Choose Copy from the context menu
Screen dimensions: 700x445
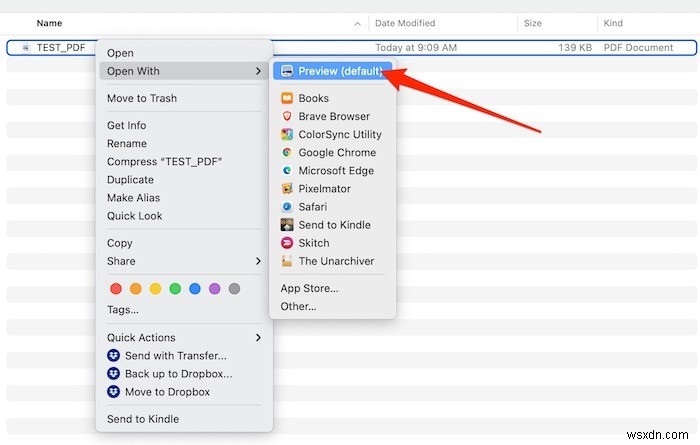120,243
